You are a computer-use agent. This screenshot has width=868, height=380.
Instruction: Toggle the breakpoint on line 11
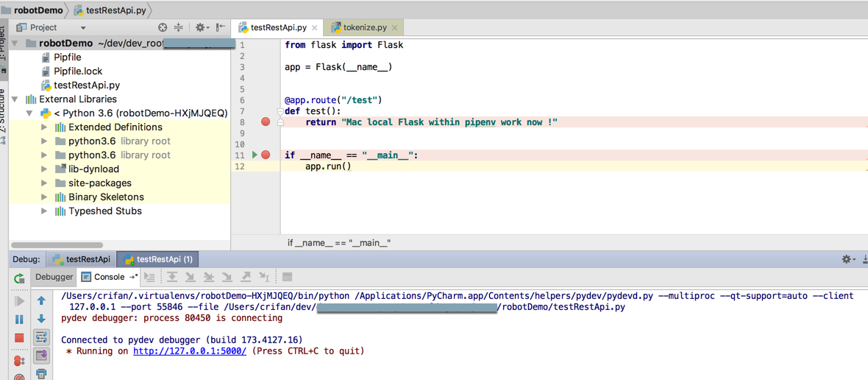(265, 155)
